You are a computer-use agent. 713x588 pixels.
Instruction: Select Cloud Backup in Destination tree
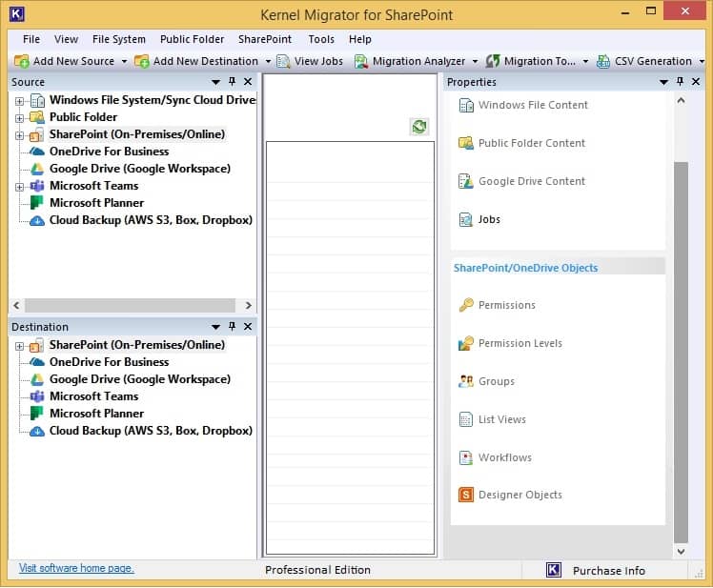(x=151, y=431)
